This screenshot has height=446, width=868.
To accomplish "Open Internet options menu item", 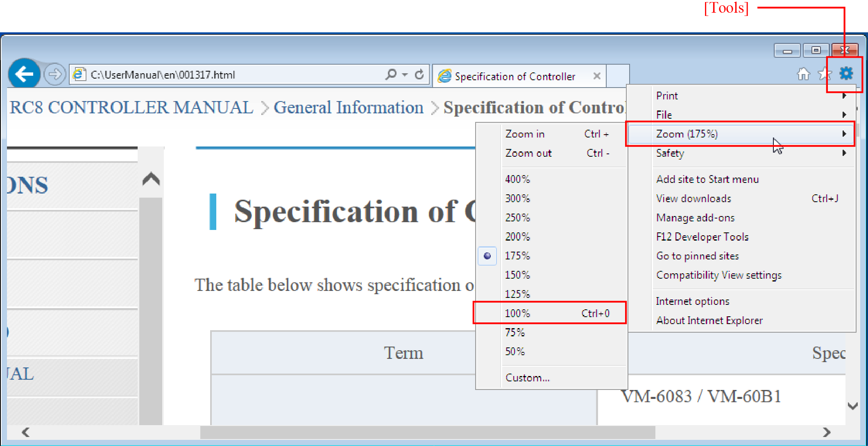I will click(692, 301).
